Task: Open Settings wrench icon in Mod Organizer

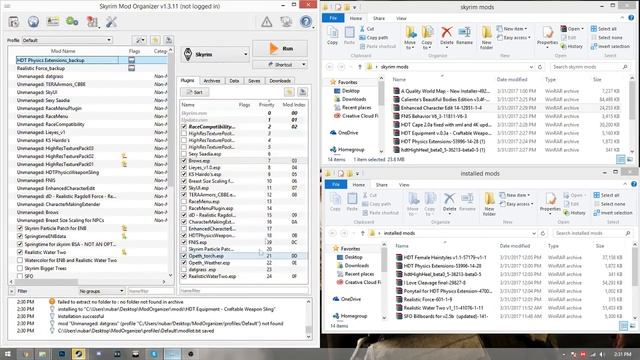Action: coord(111,22)
